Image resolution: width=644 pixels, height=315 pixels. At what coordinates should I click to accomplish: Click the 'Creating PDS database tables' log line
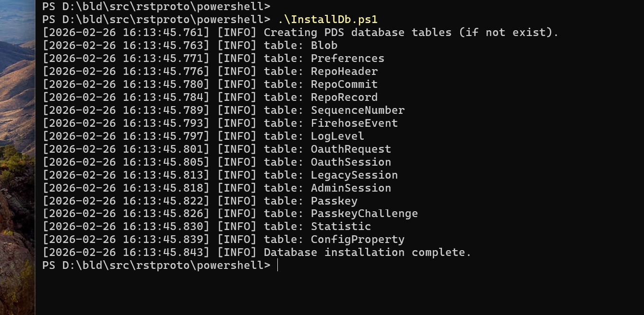pyautogui.click(x=411, y=33)
